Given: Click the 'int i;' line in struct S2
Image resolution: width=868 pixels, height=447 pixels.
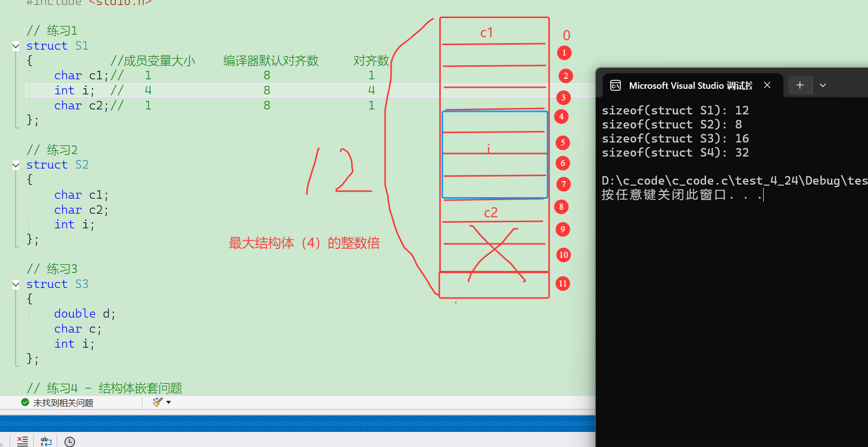Looking at the screenshot, I should 74,224.
